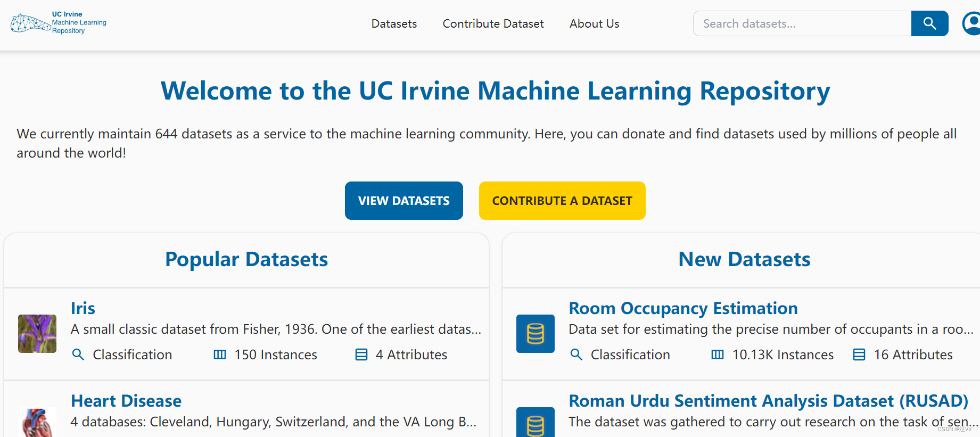Click the '16 Attributes' text
Screen dimensions: 980x437
pos(913,354)
